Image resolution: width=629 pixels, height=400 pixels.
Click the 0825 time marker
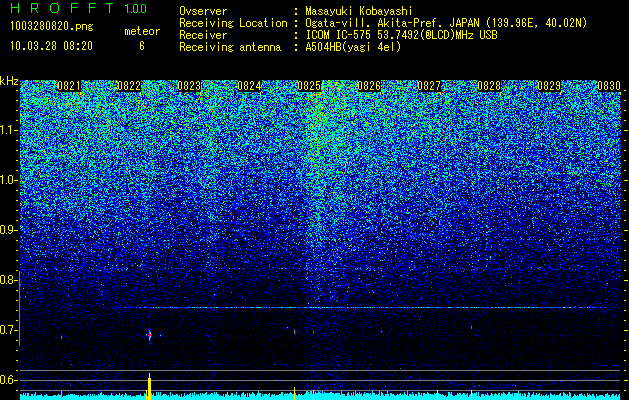pos(309,86)
